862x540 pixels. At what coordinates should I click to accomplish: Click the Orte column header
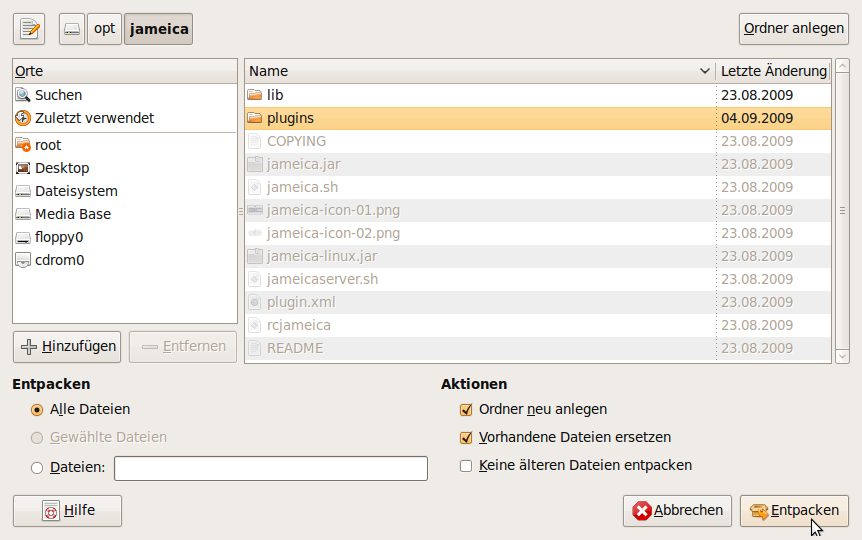(x=125, y=71)
